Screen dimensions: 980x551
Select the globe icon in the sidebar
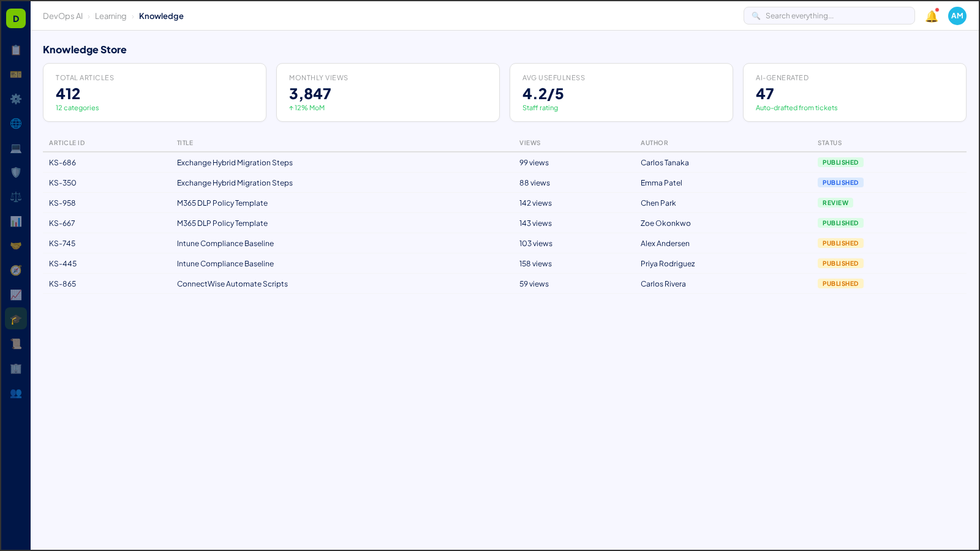pos(16,123)
